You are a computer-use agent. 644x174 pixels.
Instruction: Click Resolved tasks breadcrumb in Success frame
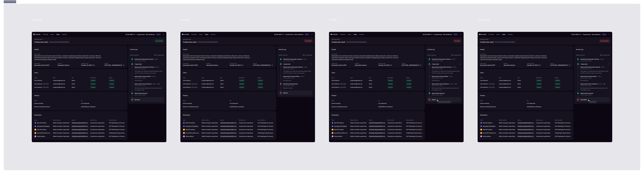pyautogui.click(x=39, y=39)
